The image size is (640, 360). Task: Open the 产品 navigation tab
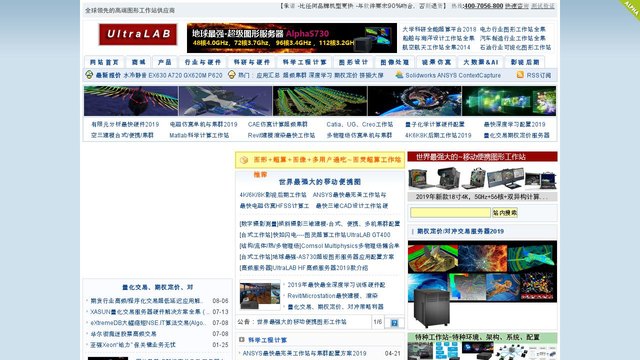point(164,62)
